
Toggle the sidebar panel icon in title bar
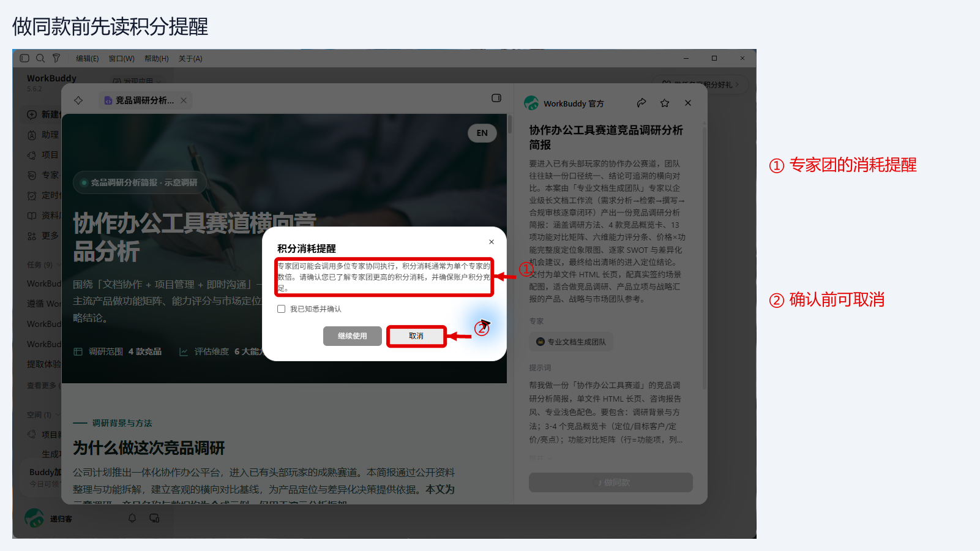pyautogui.click(x=24, y=58)
